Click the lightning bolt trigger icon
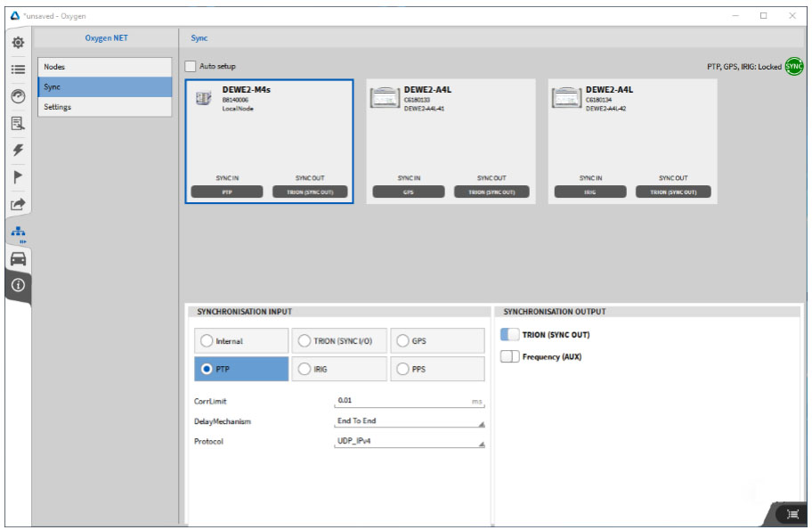The width and height of the screenshot is (812, 530). [x=18, y=151]
